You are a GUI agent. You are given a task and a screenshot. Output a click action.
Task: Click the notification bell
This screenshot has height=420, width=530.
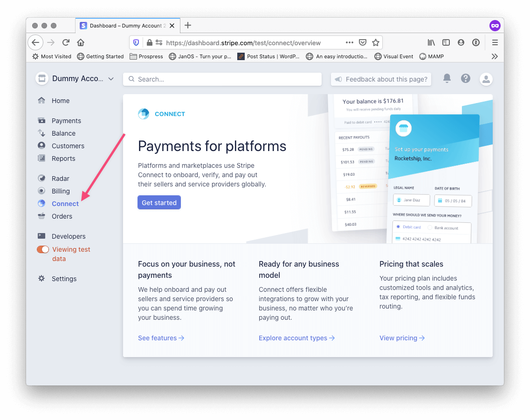(447, 79)
